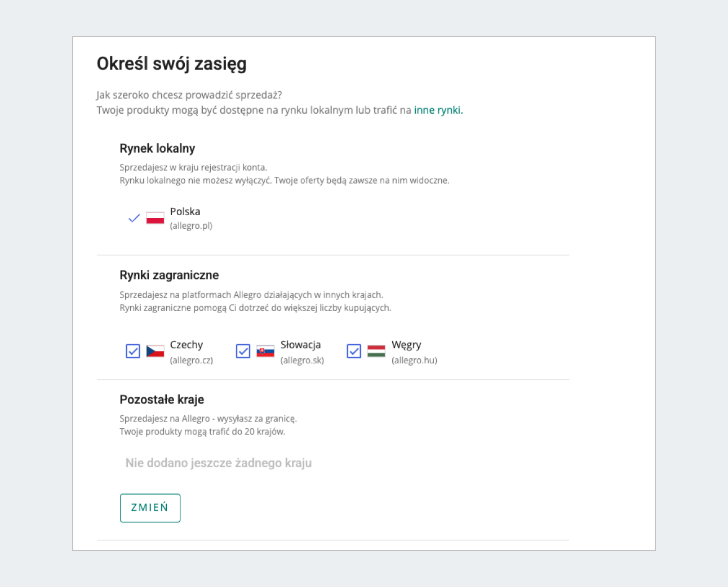Image resolution: width=728 pixels, height=587 pixels.
Task: Click the allegro.pl domain text
Action: pos(191,226)
